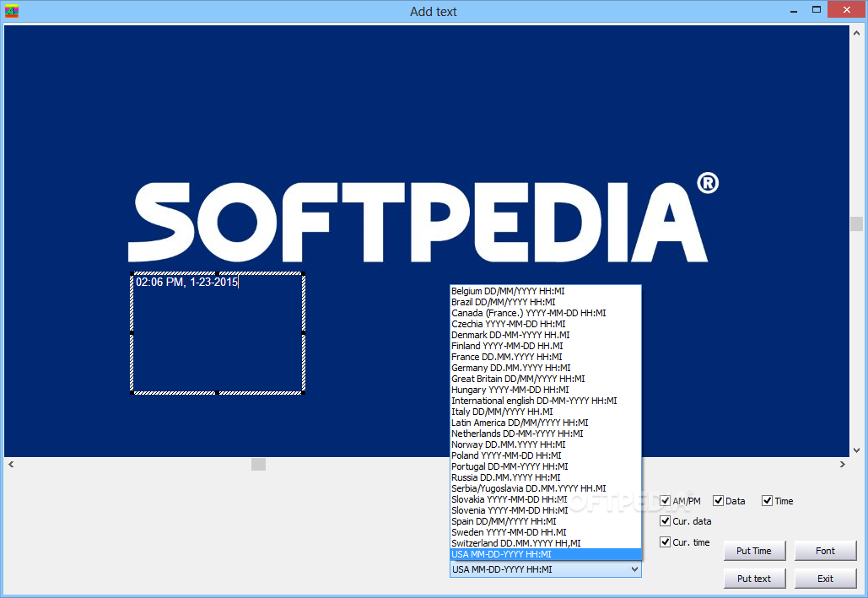Select Spain DD/MM/YYYY HH:MI option
868x598 pixels.
coord(545,521)
